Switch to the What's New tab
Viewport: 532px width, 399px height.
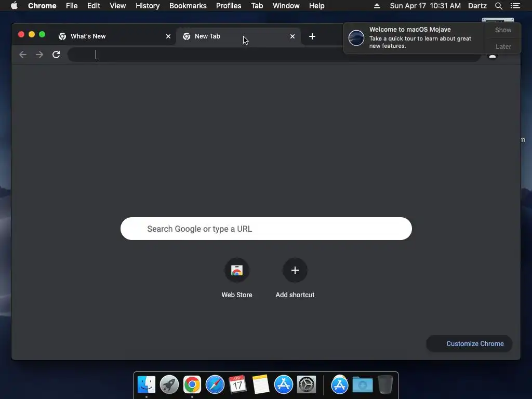click(x=114, y=36)
